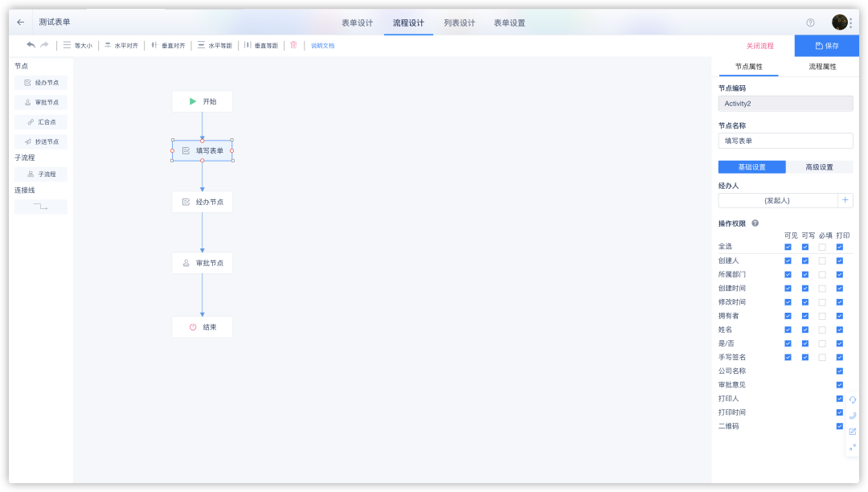Undo the last flow edit
The width and height of the screenshot is (868, 492).
coord(31,45)
